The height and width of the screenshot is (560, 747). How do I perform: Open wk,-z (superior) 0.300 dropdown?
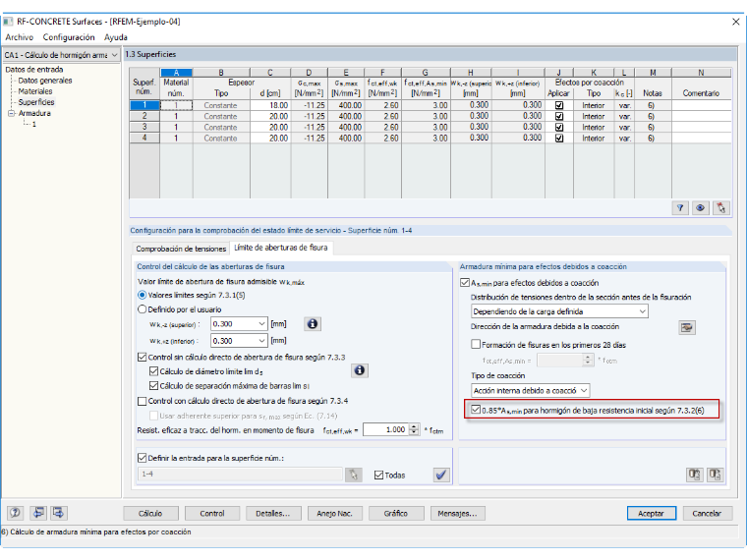(261, 324)
